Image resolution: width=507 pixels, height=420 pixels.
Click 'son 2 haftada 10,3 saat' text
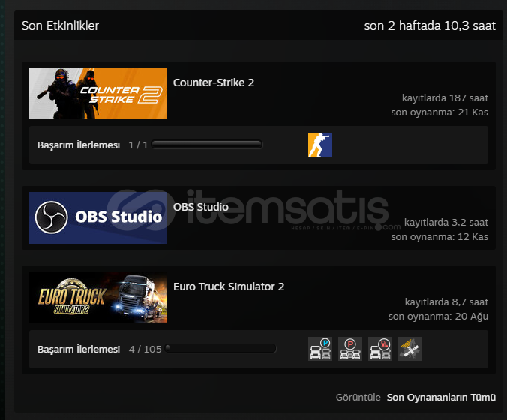point(430,25)
